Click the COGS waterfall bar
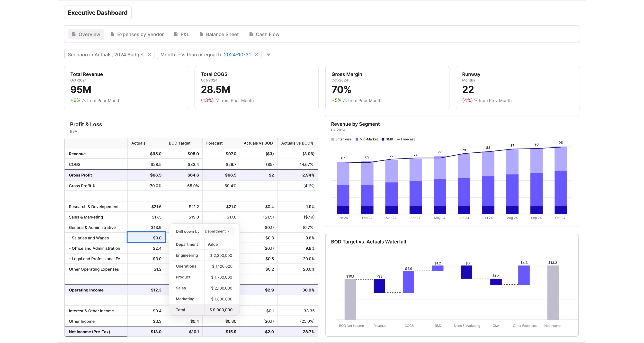 (x=408, y=282)
